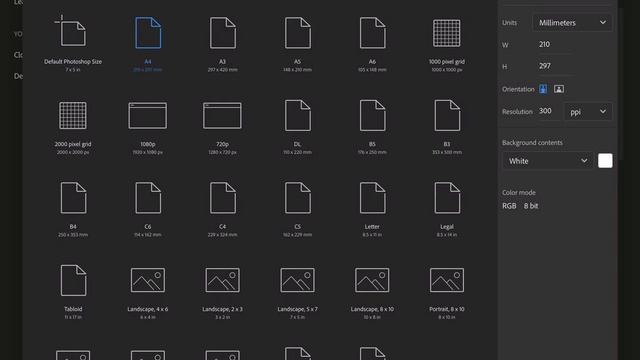The height and width of the screenshot is (360, 640).
Task: Select the Tabloid paper preset
Action: (x=73, y=292)
